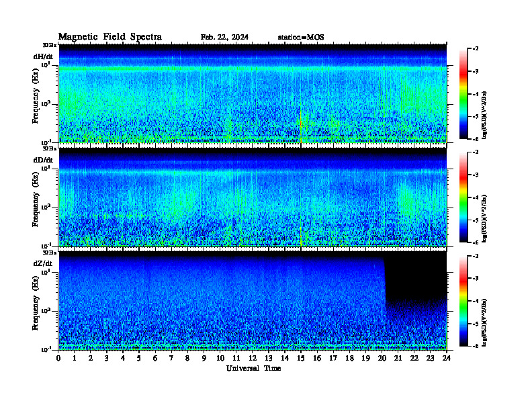532x411 pixels.
Task: Click hour '17' tick label on time axis
Action: click(x=334, y=358)
